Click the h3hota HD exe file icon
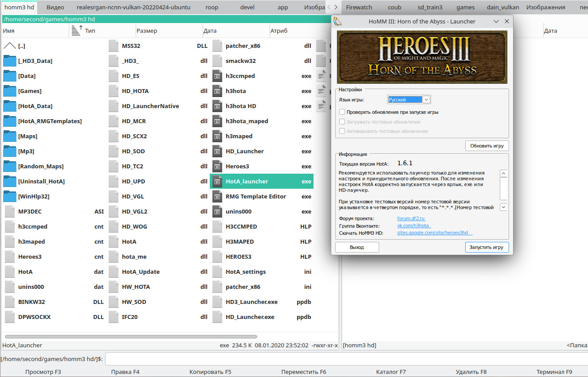The image size is (588, 377). tap(217, 106)
